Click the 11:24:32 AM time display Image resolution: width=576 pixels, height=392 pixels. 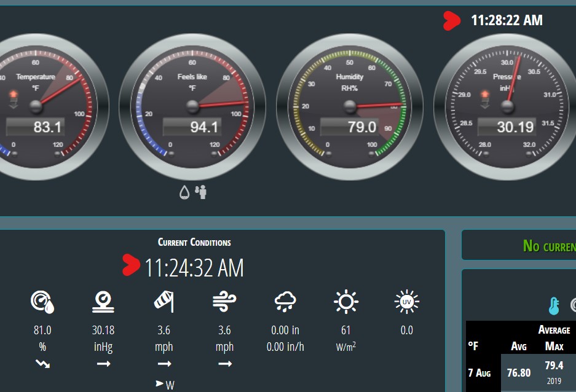coord(194,267)
